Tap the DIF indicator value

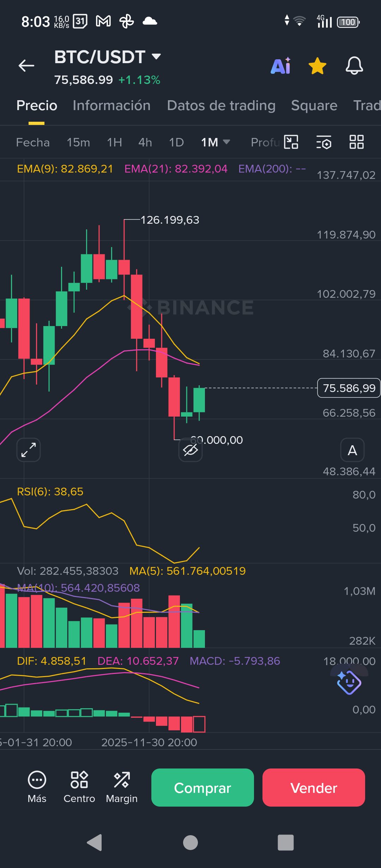[52, 661]
